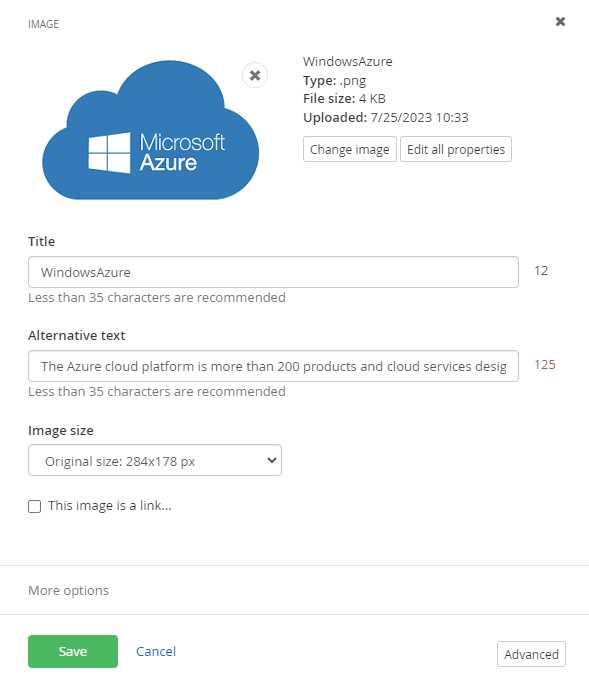
Task: Remove the selected image with the round X icon
Action: (255, 75)
